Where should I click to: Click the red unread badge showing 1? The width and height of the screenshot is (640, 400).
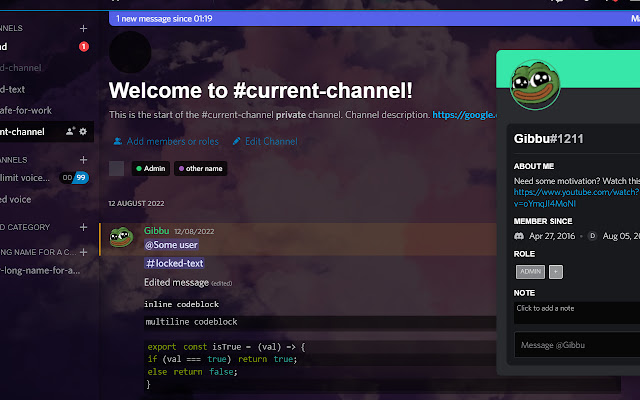click(84, 47)
